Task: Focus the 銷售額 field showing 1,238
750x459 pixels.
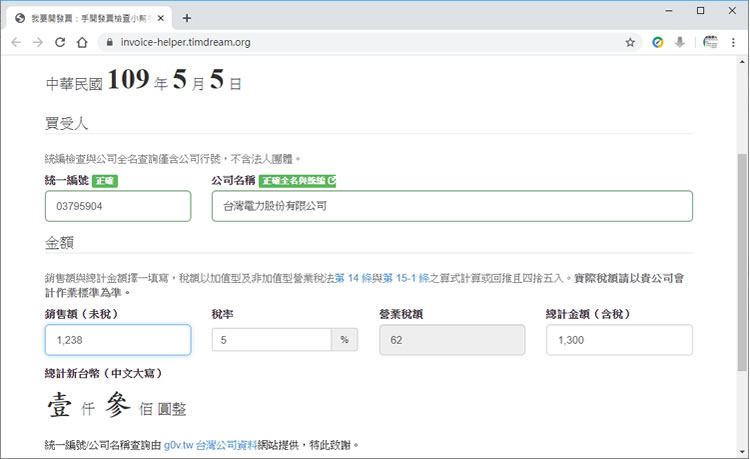Action: pos(118,340)
